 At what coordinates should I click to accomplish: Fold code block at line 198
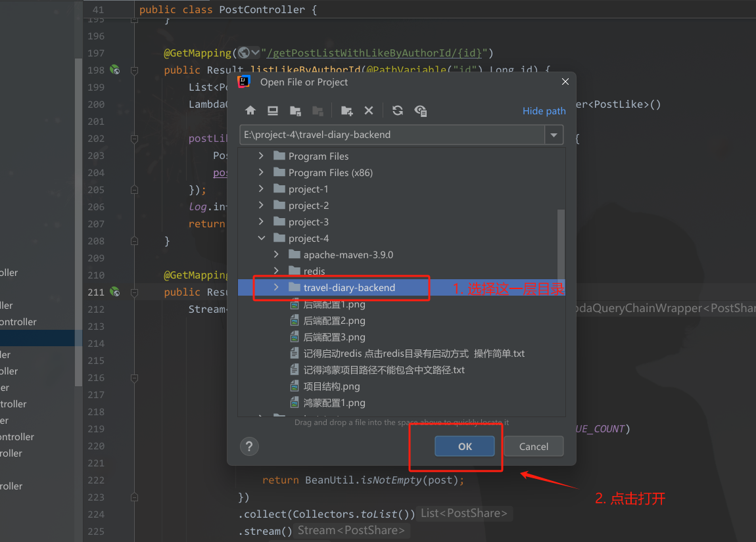click(135, 70)
